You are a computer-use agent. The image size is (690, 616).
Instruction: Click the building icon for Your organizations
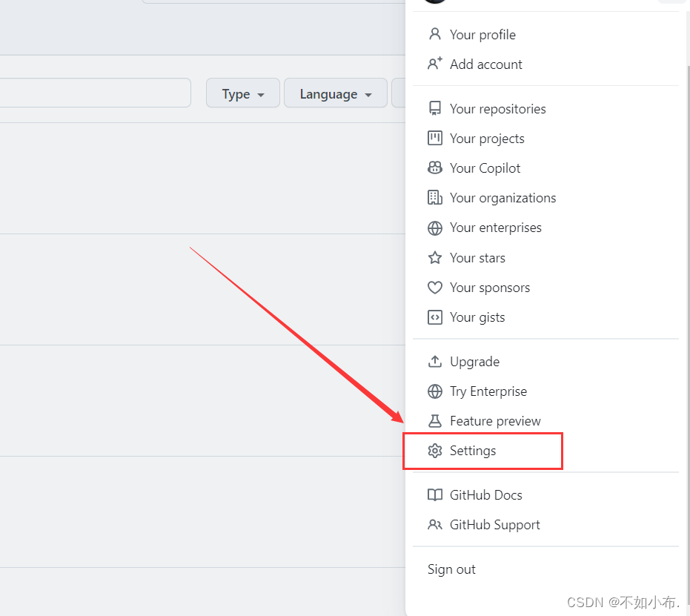pos(435,198)
